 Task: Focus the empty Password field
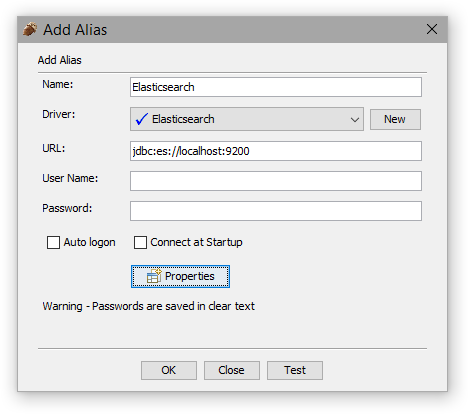[276, 211]
